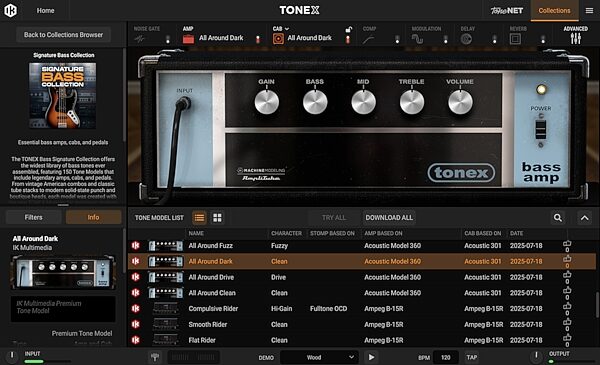Viewport: 600px width, 365px height.
Task: Click the red Amp module icon
Action: click(188, 39)
